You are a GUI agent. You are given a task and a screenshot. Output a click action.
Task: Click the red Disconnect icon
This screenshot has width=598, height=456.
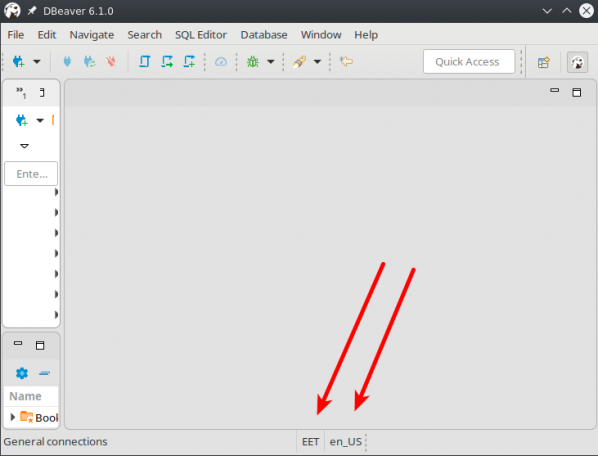tap(111, 61)
